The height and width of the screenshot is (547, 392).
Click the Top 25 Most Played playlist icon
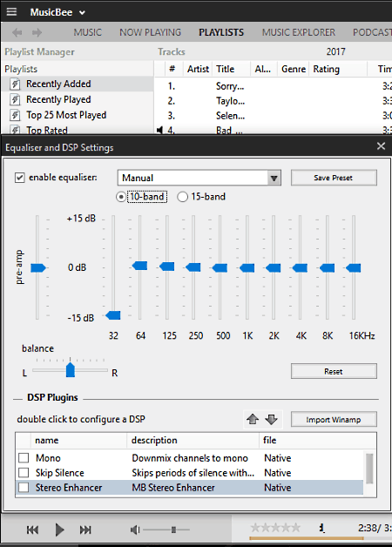point(15,115)
